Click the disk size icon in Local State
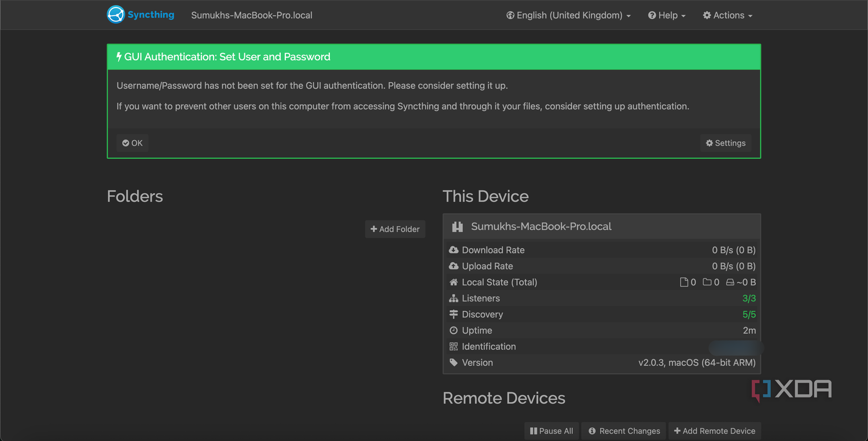The image size is (868, 441). (x=730, y=282)
